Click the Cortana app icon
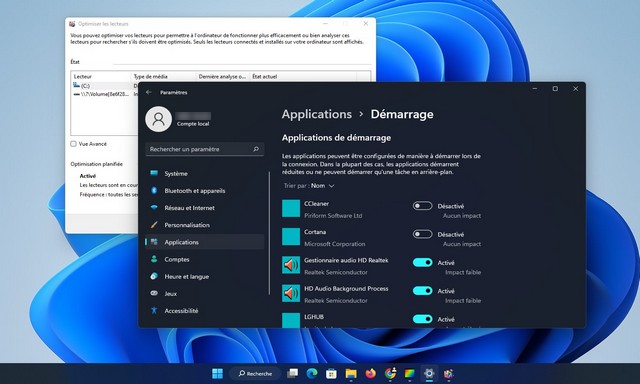 tap(291, 237)
